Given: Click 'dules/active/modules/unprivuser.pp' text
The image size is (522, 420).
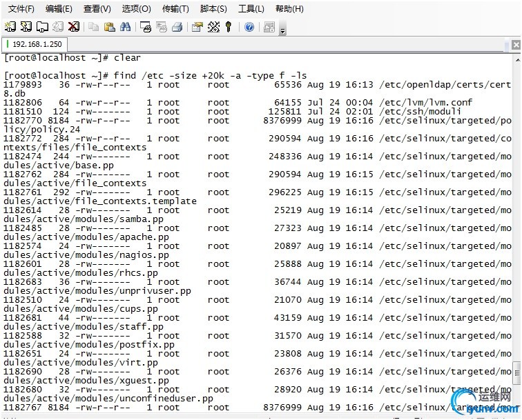Looking at the screenshot, I should pos(97,291).
